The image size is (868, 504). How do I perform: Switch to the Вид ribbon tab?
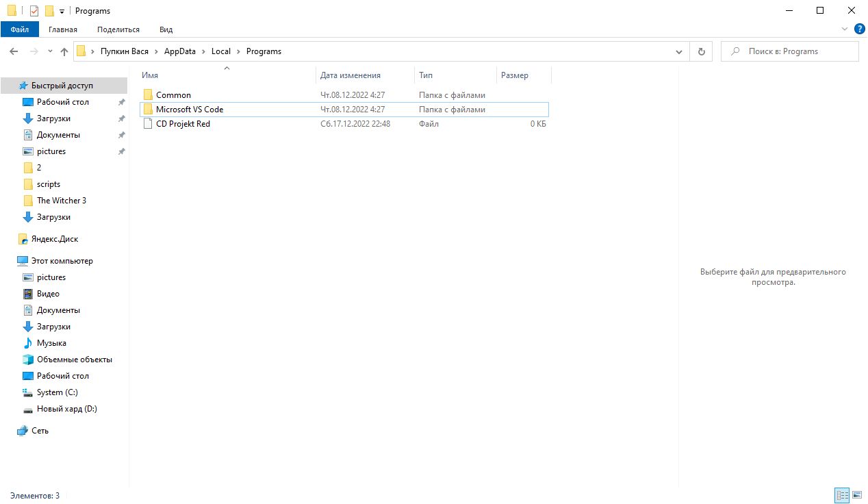[166, 29]
